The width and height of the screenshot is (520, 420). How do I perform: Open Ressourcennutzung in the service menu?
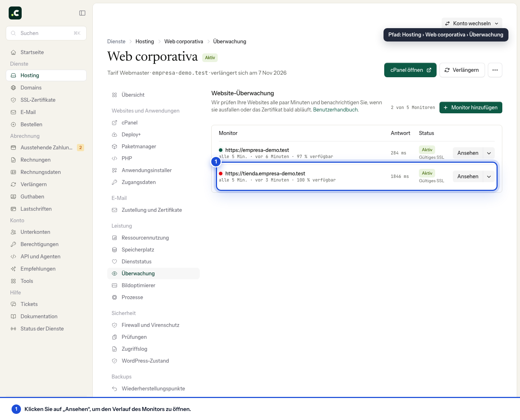153,238
